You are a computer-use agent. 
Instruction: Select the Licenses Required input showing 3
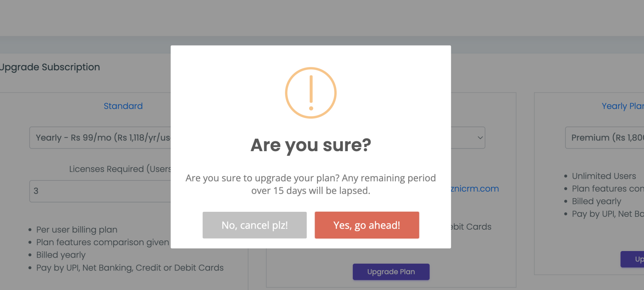(x=101, y=191)
